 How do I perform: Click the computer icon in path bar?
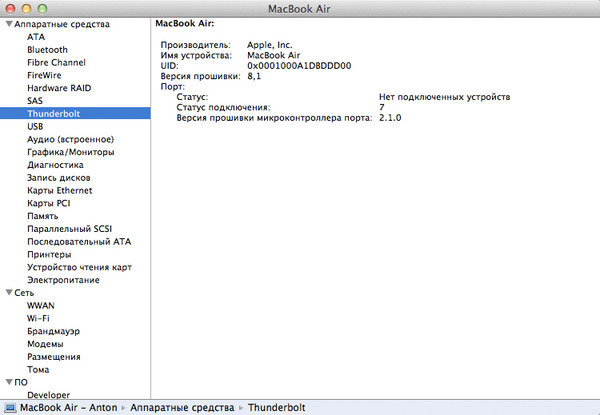tap(10, 408)
